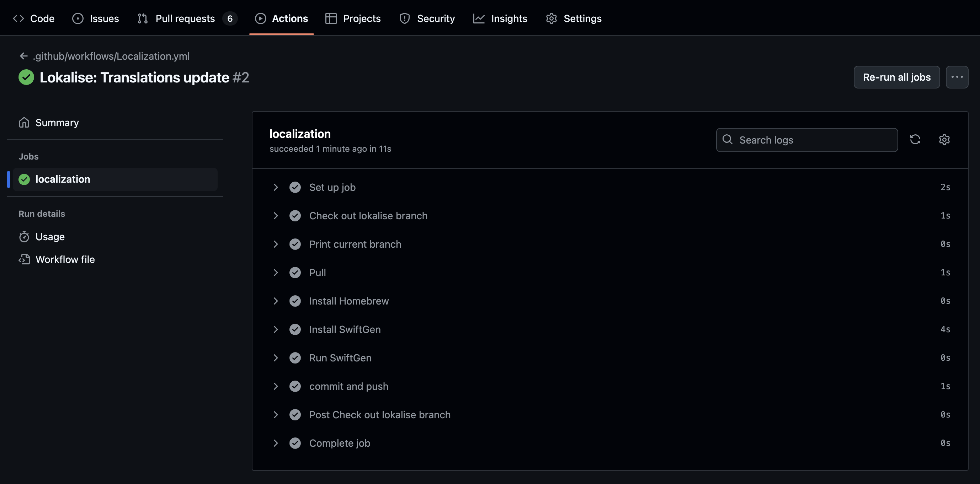Expand the Run SwiftGen step
Screen dimensions: 980x484
[276, 358]
